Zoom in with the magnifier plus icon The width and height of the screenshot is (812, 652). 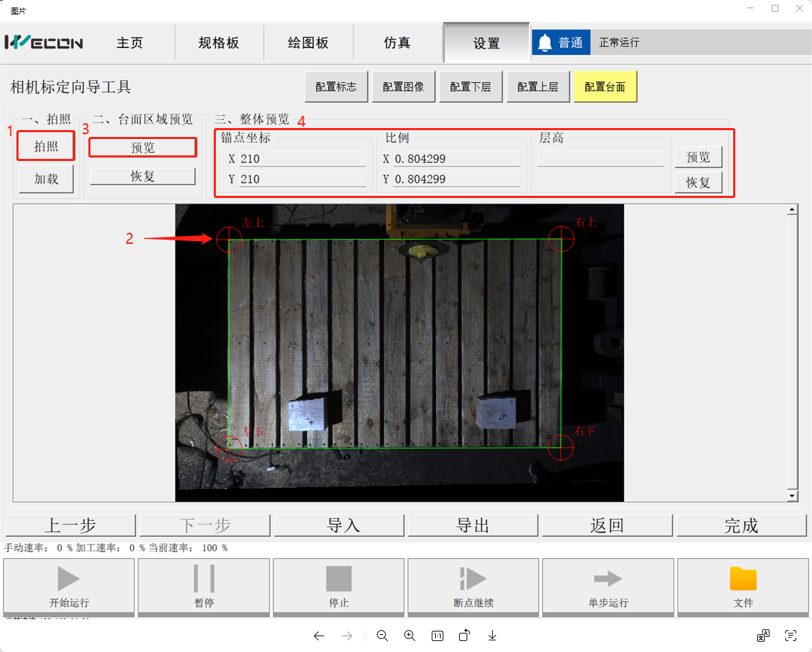pos(410,636)
